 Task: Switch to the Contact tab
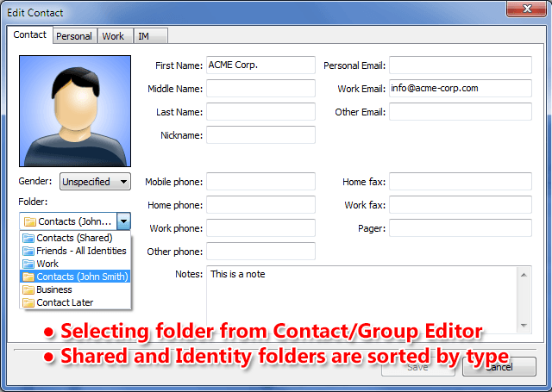coord(30,34)
